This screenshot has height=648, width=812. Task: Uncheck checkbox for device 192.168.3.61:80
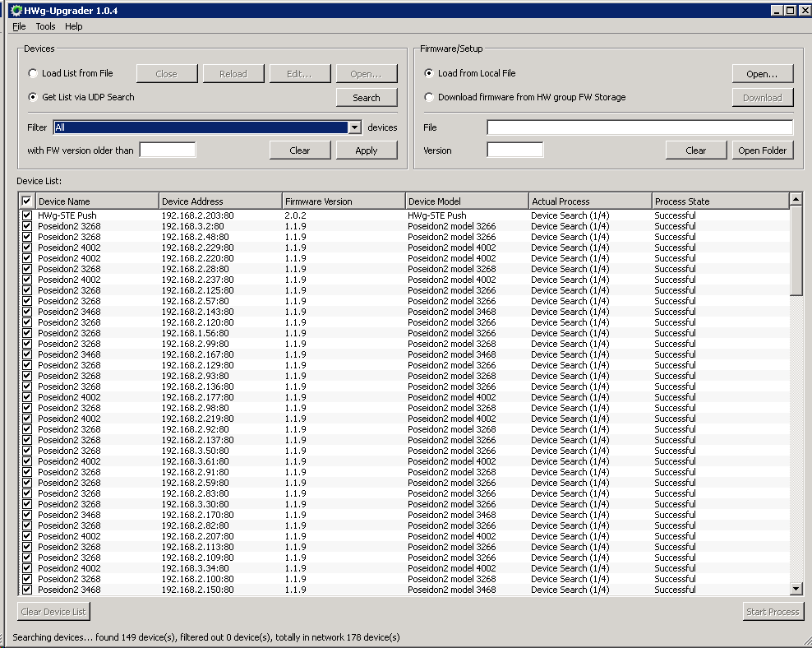coord(27,461)
